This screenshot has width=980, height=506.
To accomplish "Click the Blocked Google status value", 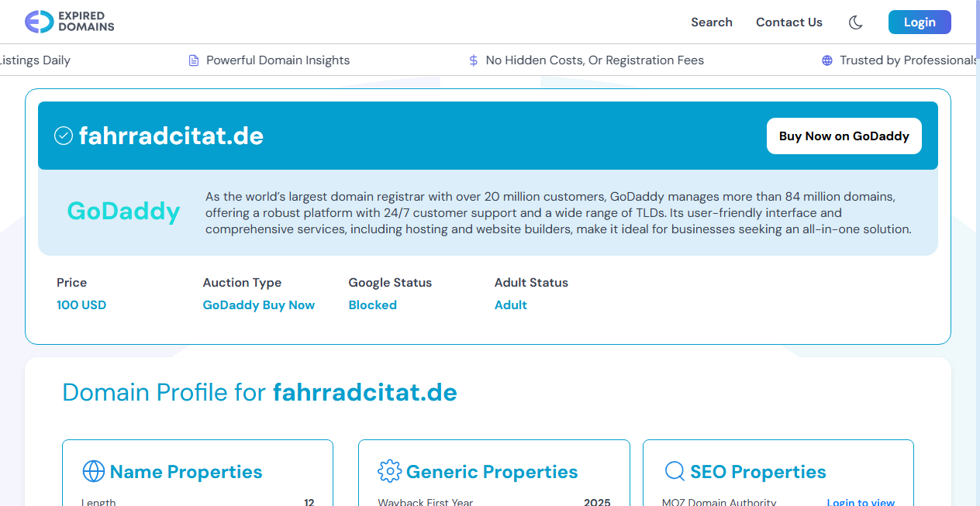I will (x=372, y=305).
